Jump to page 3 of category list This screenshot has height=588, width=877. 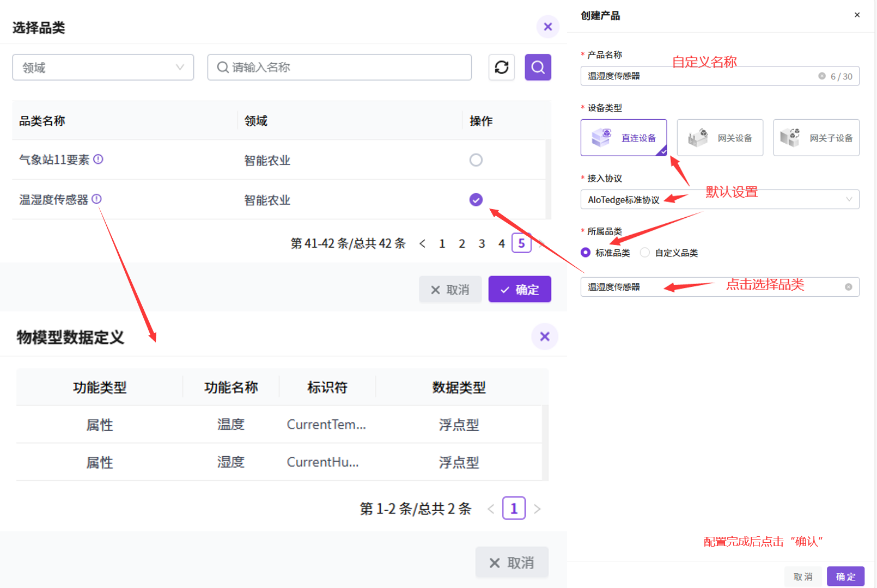coord(482,244)
